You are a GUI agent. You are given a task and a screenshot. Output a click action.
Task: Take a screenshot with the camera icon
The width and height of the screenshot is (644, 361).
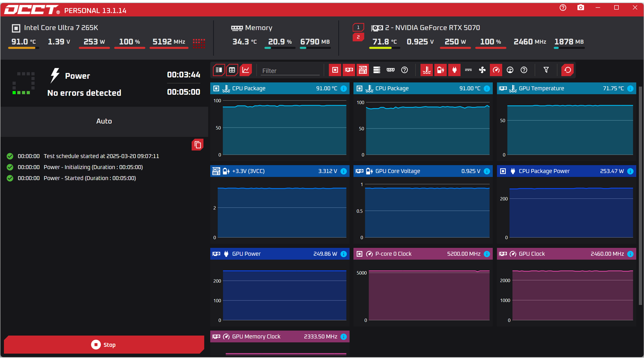pos(580,8)
